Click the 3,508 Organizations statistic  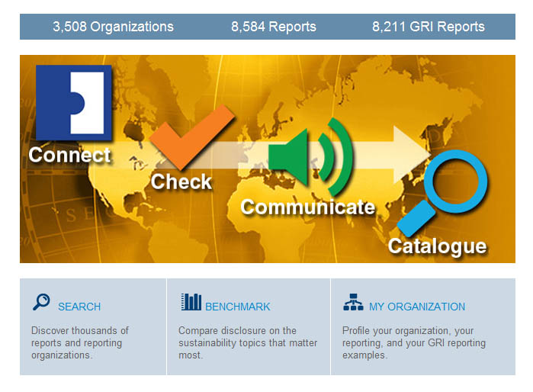[113, 27]
